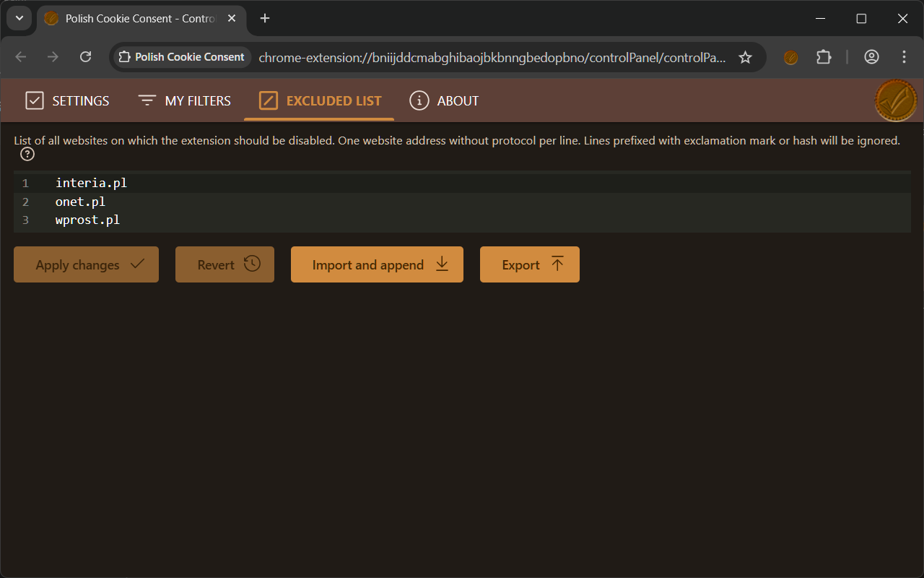Image resolution: width=924 pixels, height=578 pixels.
Task: Click the address bar URL
Action: (492, 57)
